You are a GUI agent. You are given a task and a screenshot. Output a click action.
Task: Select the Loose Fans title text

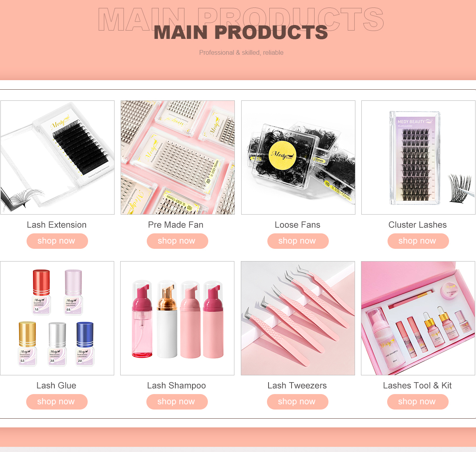[x=297, y=225]
